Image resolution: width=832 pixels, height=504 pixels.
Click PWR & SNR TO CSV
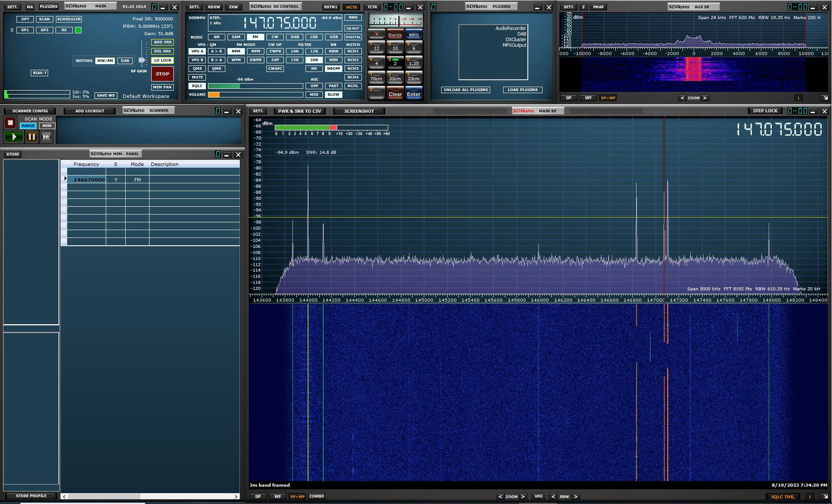(x=300, y=111)
